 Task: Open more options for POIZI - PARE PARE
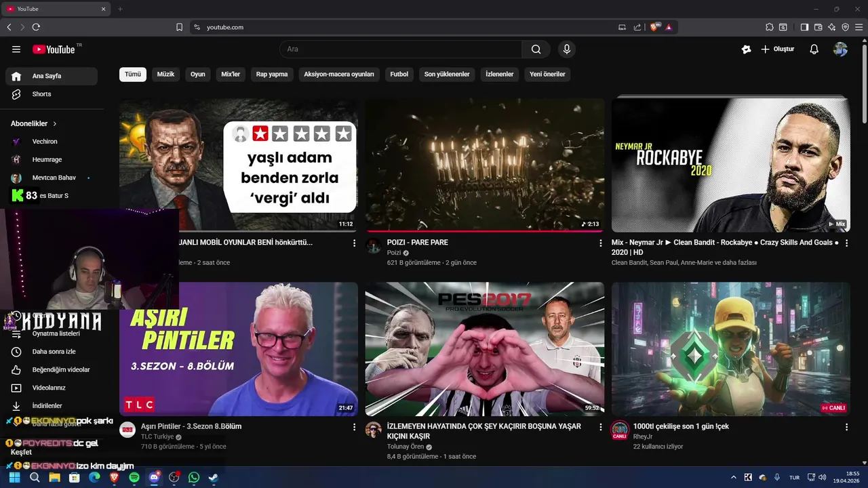[x=600, y=243]
